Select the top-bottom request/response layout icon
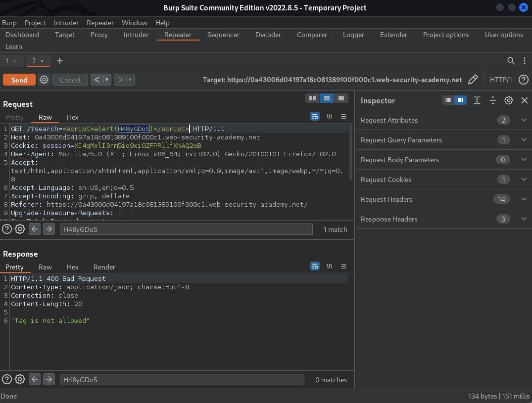 pos(327,98)
